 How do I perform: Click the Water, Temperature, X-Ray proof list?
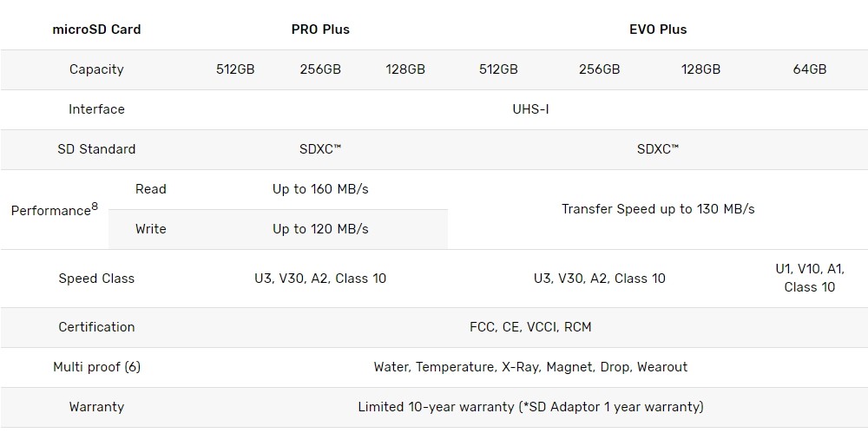pos(530,367)
